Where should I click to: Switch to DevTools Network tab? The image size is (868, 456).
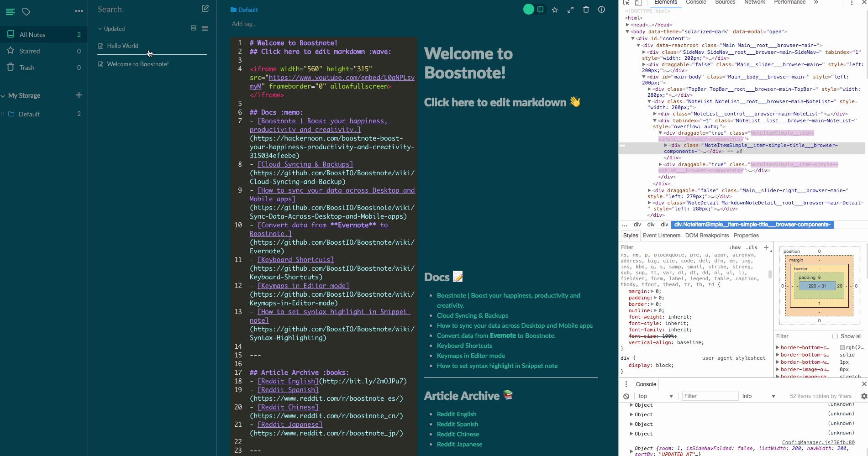click(755, 2)
